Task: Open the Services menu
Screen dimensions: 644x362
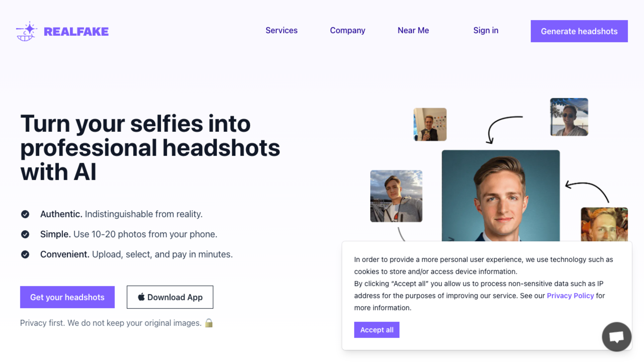Action: tap(282, 30)
